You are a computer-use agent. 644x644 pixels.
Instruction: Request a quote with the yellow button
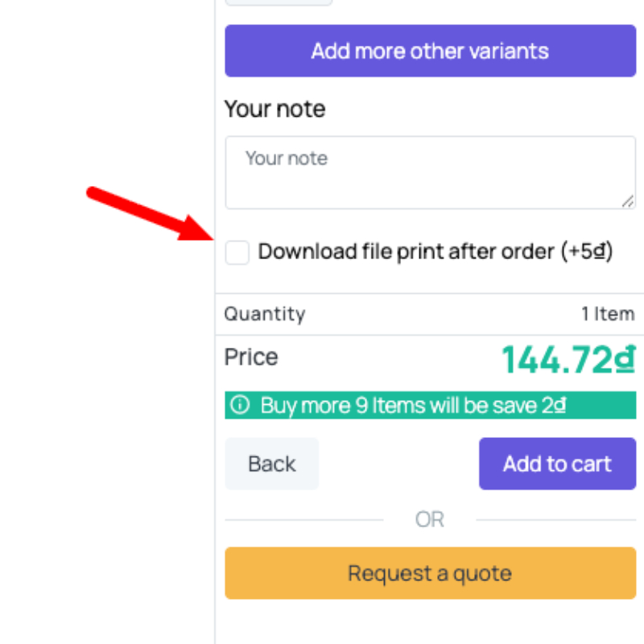[x=430, y=573]
